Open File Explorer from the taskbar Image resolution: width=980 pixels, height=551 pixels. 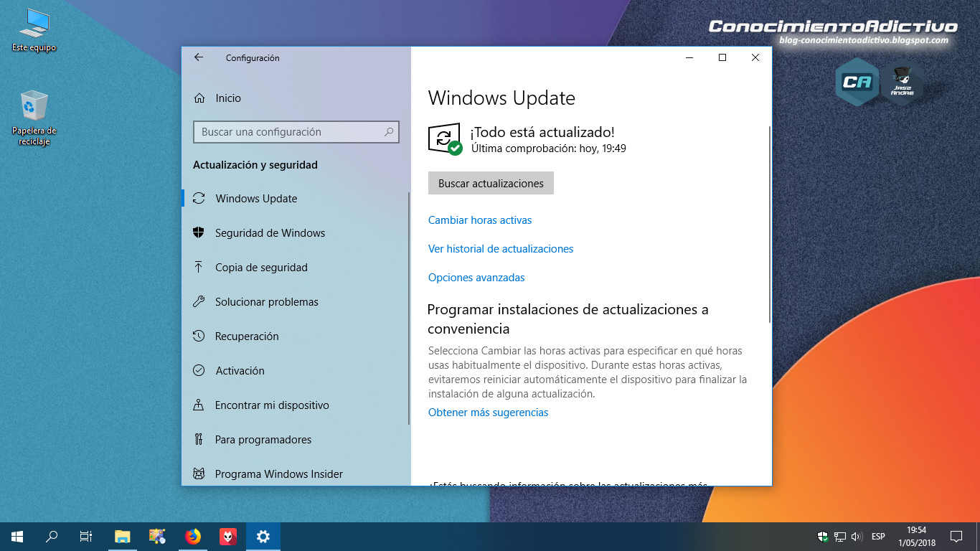[x=123, y=536]
